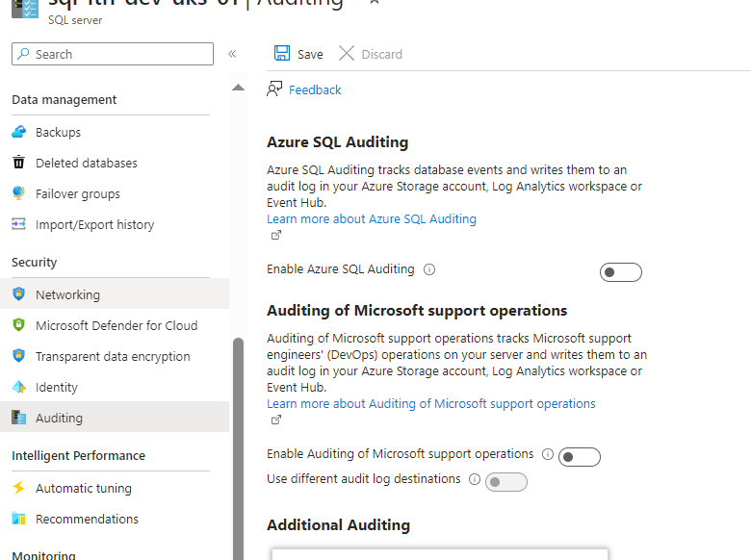This screenshot has height=560, width=751.
Task: Click external link icon under Azure SQL Auditing link
Action: tap(276, 235)
